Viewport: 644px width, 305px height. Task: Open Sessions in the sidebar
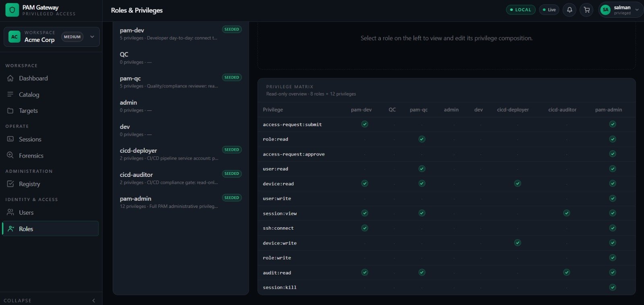tap(50, 139)
